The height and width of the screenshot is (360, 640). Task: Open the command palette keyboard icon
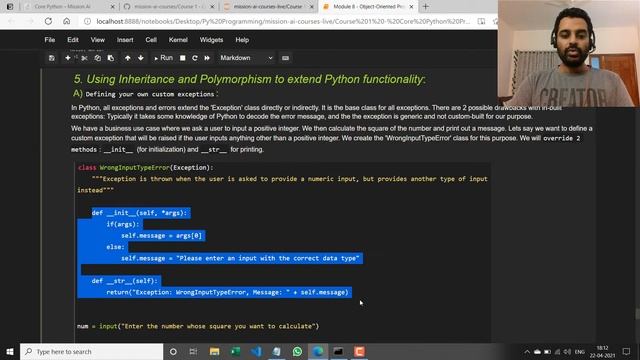click(286, 58)
